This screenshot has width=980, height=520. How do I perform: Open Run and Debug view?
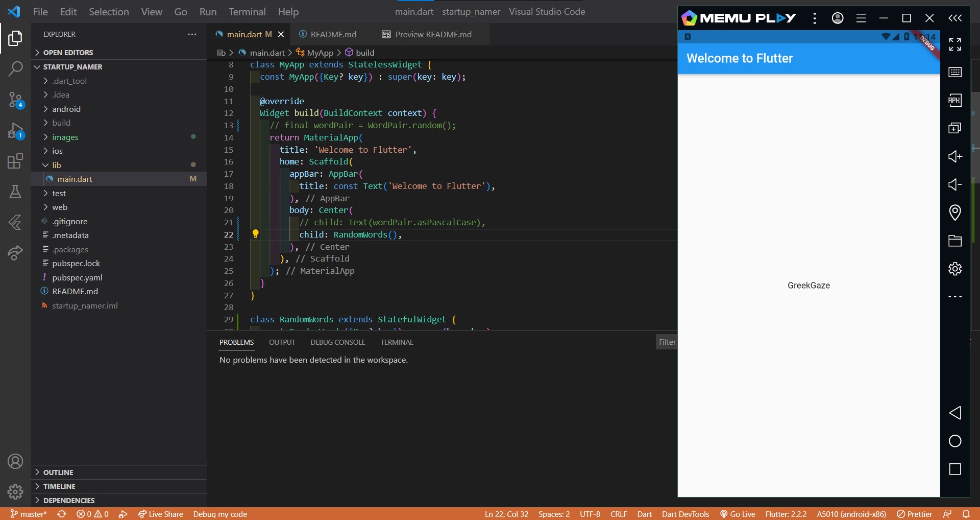pyautogui.click(x=15, y=131)
